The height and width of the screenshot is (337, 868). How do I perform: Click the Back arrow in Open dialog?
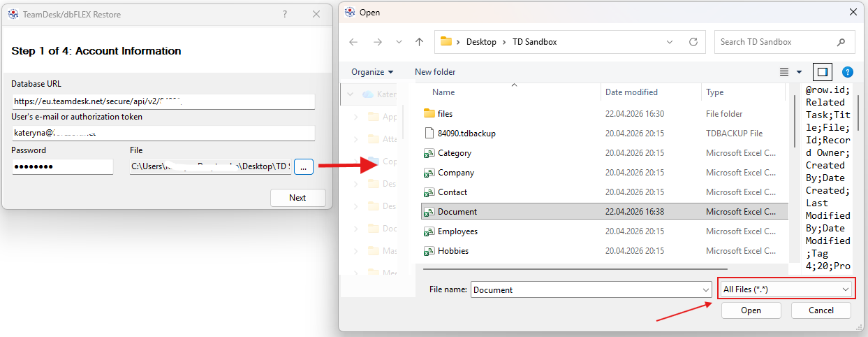353,42
